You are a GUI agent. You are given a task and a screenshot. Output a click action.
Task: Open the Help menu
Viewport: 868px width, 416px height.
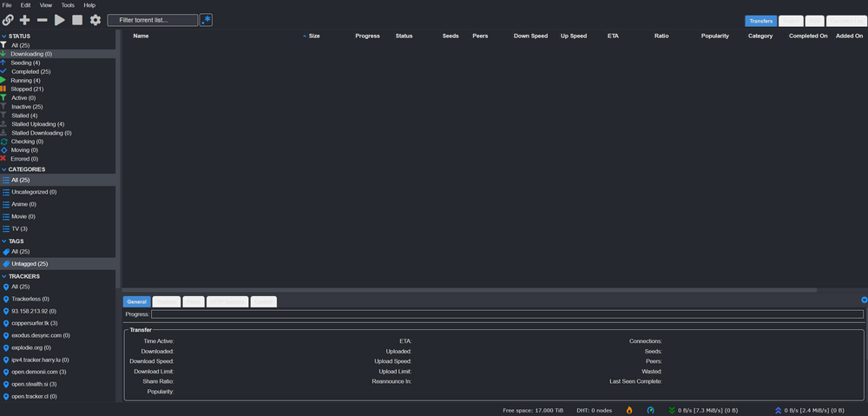click(x=89, y=5)
